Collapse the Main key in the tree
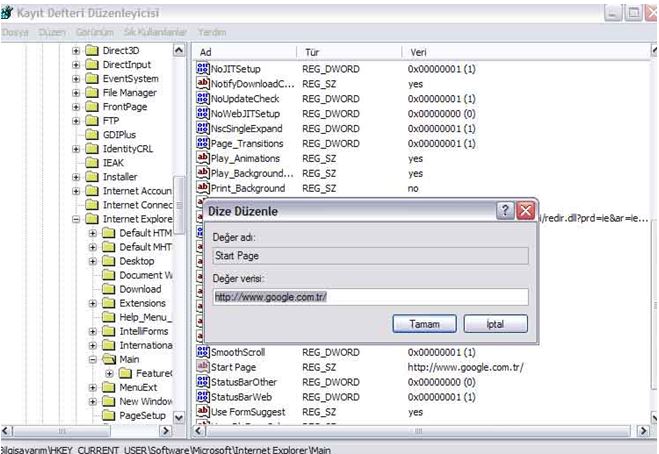This screenshot has width=659, height=454. [x=92, y=359]
